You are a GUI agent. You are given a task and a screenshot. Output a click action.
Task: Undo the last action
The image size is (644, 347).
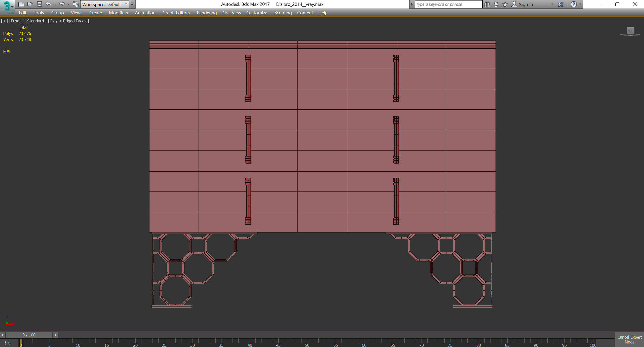(x=48, y=4)
